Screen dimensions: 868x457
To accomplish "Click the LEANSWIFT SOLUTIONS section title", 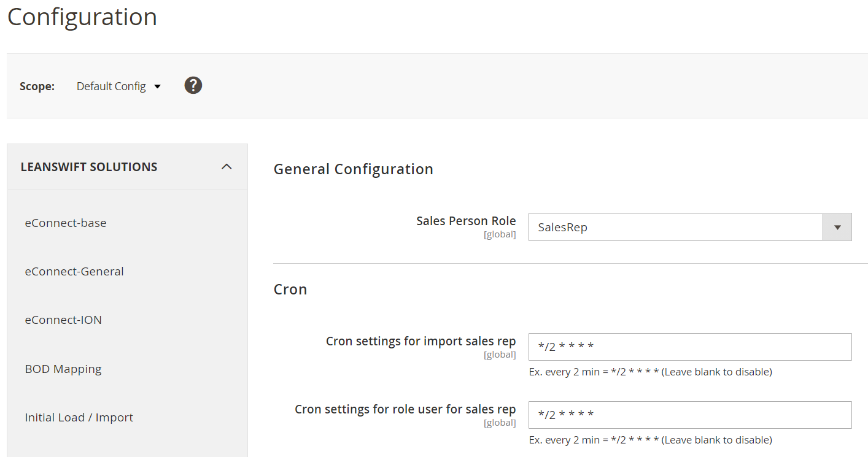I will pyautogui.click(x=89, y=167).
